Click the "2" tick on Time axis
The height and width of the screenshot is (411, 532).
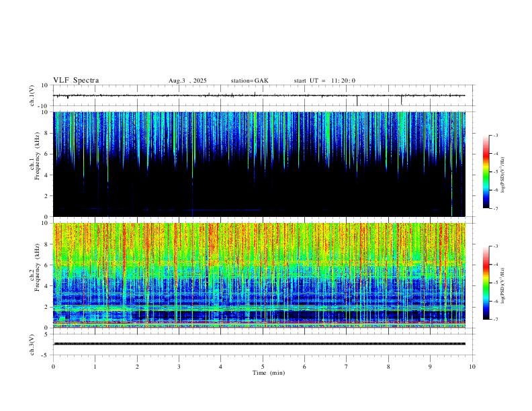click(137, 367)
